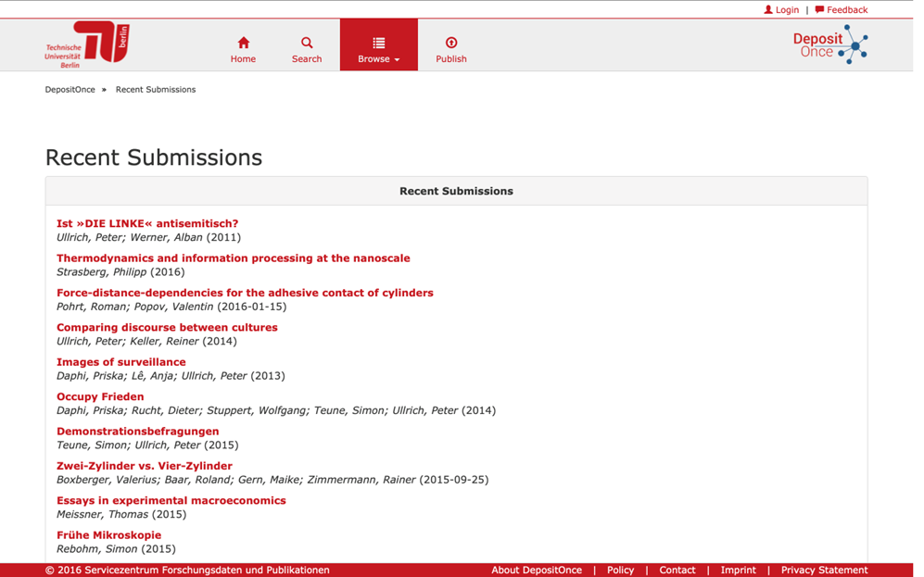
Task: Open 'Essays in experimental macroeconomics' entry
Action: click(171, 501)
